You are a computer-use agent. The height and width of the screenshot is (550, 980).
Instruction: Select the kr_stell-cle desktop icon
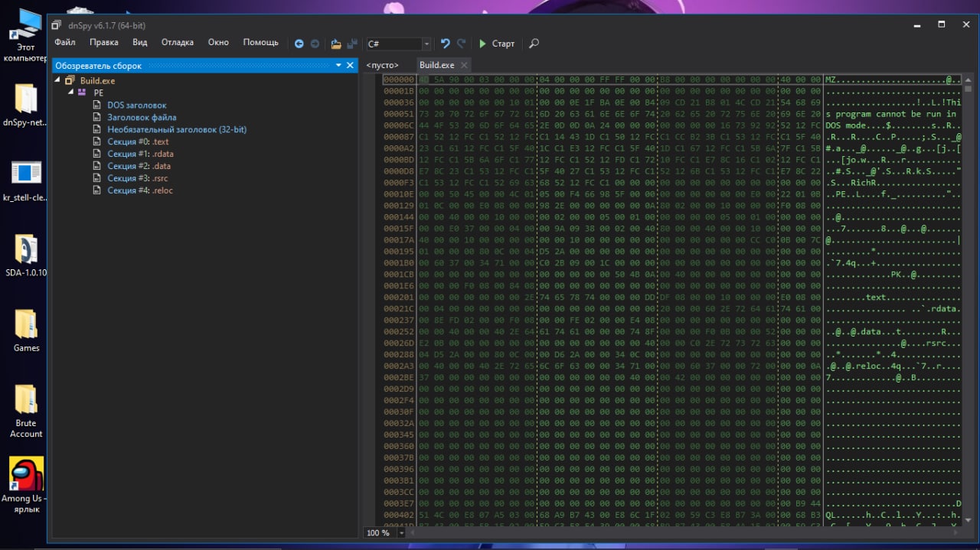click(25, 181)
